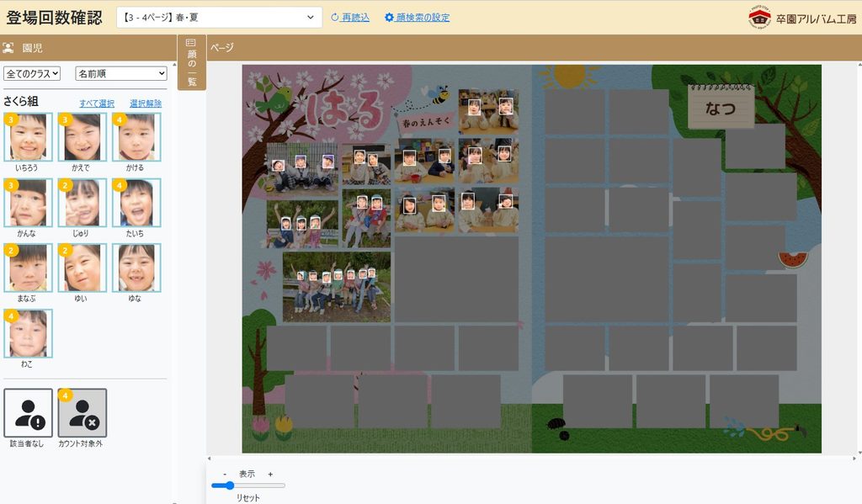Screen dimensions: 862x504
Task: Click the reload arrow icon beside 再読込
Action: (335, 18)
